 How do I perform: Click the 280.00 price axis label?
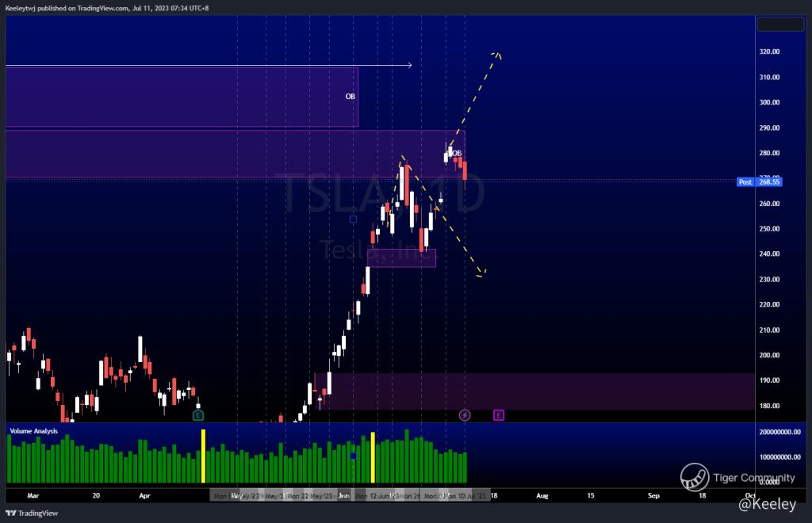pyautogui.click(x=769, y=153)
